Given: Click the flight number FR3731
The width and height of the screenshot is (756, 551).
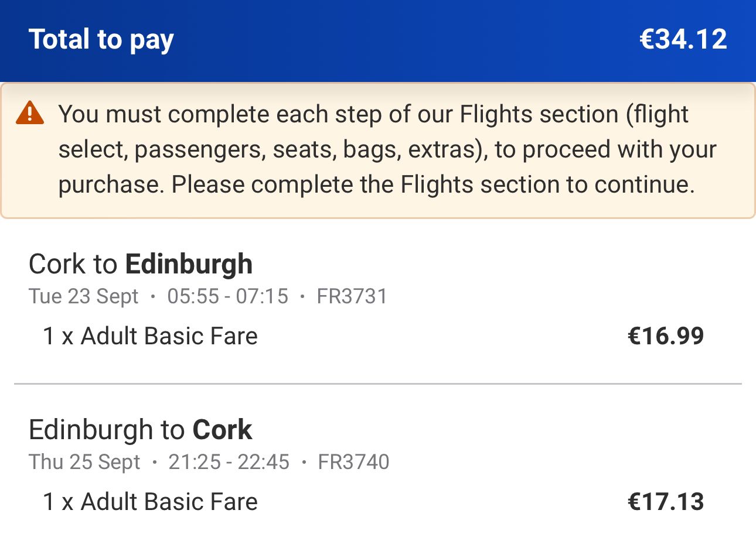Looking at the screenshot, I should tap(352, 296).
